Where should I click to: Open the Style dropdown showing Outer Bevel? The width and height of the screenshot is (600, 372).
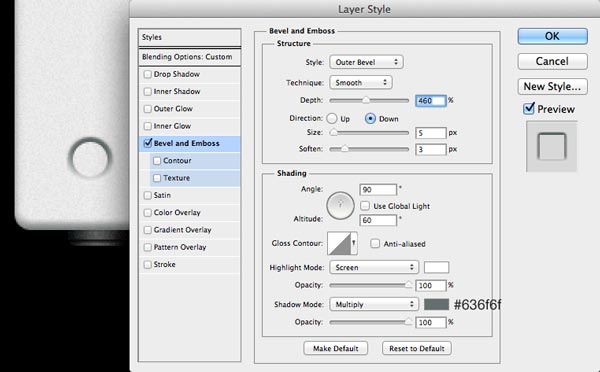366,62
